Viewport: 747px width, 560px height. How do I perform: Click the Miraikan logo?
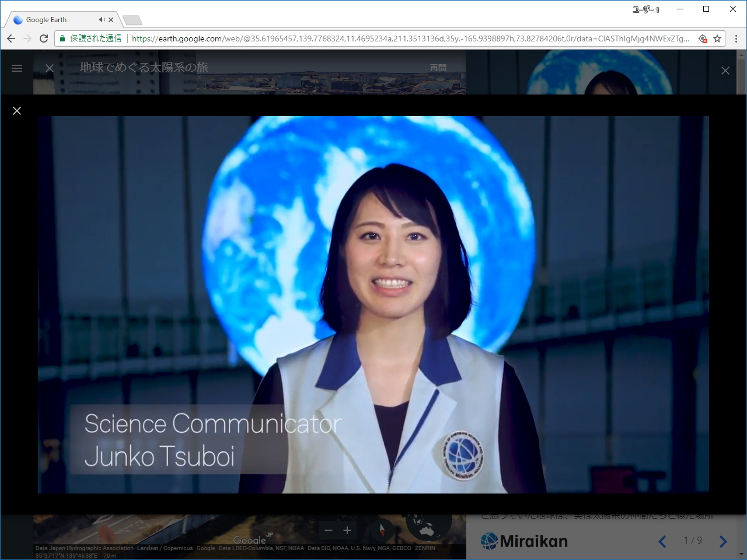click(x=524, y=541)
